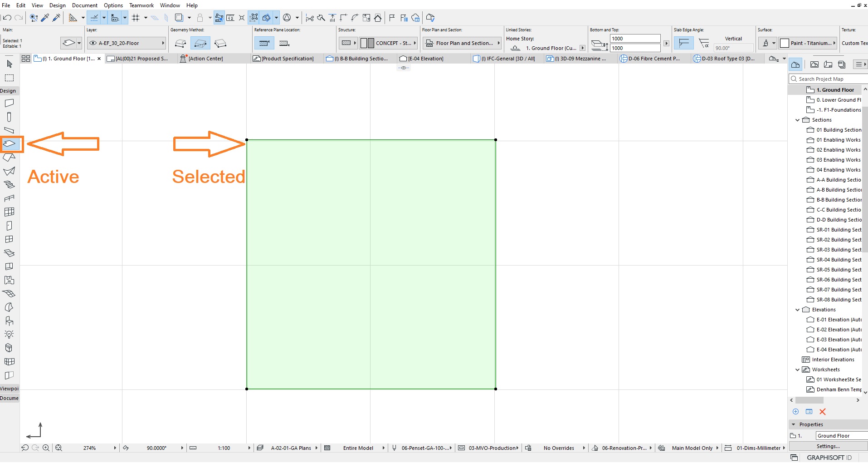Click the Search Project Map field
868x463 pixels.
pos(828,79)
